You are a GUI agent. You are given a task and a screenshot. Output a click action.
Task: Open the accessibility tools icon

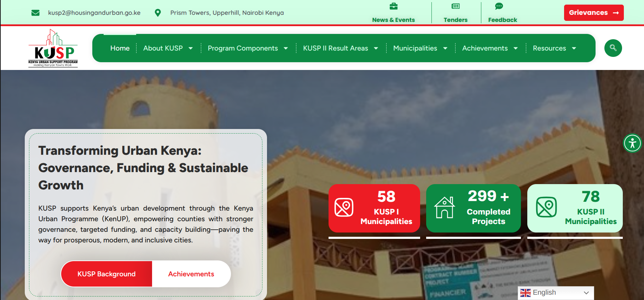[x=632, y=143]
